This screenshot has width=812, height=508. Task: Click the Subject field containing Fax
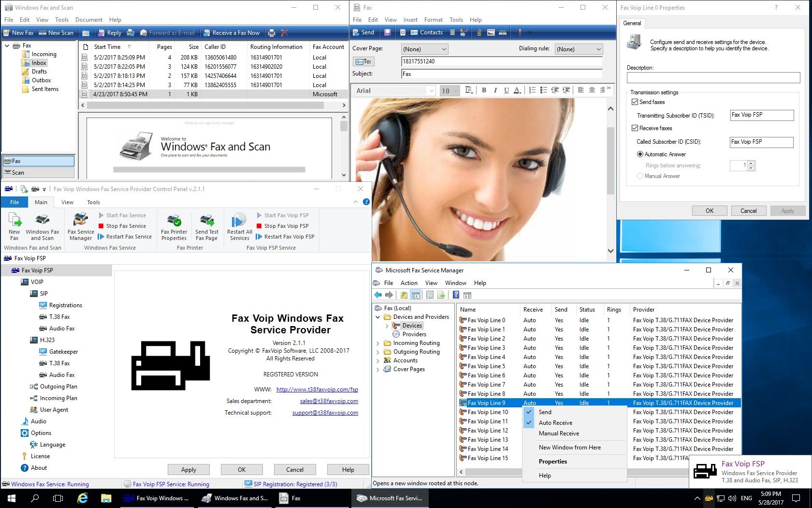coord(502,74)
